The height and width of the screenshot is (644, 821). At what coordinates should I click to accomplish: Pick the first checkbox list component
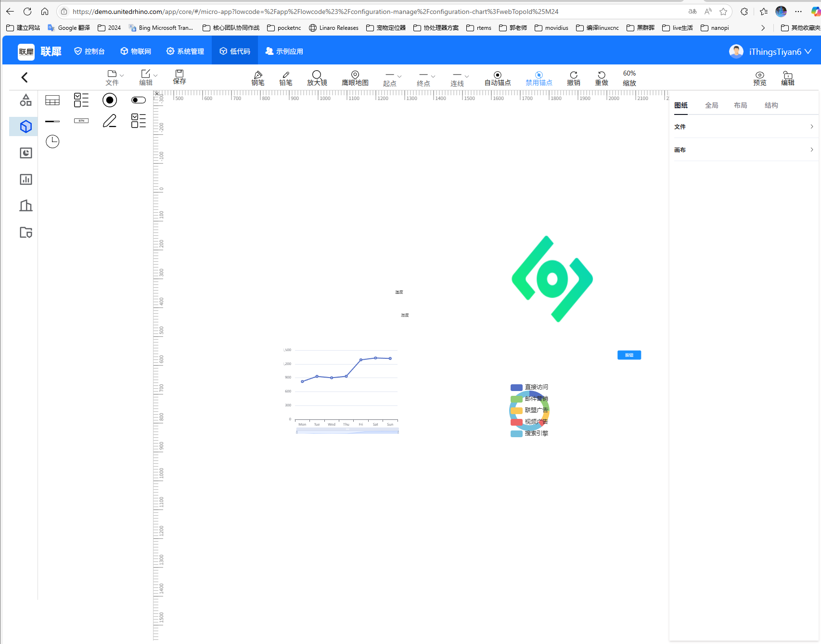tap(81, 100)
